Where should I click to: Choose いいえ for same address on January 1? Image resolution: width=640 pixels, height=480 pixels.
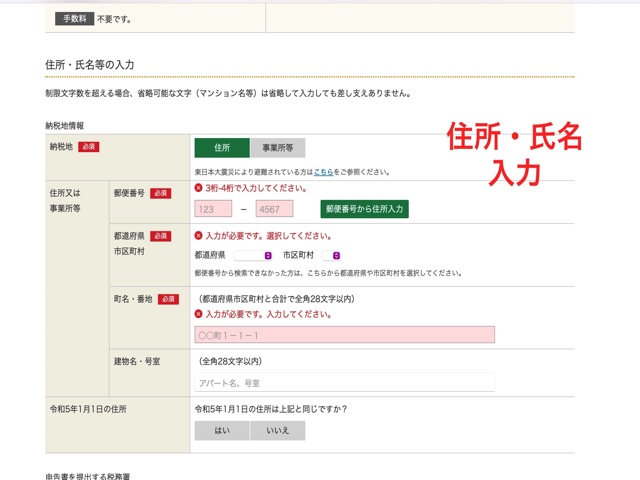(x=277, y=430)
